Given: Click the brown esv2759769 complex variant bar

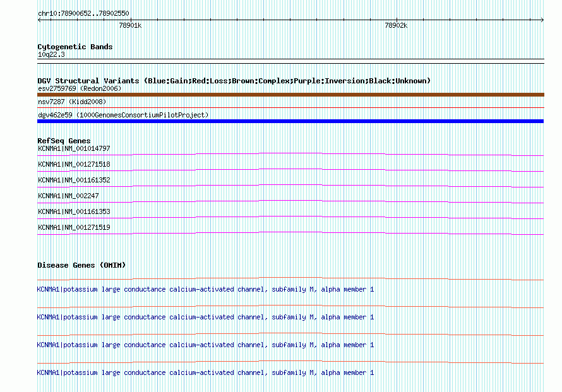Looking at the screenshot, I should [290, 95].
